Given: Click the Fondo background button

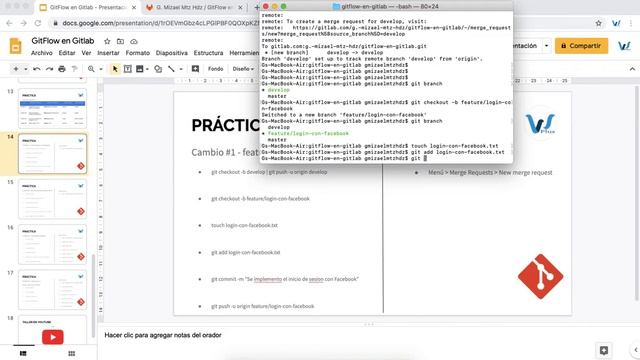Looking at the screenshot, I should tap(216, 69).
